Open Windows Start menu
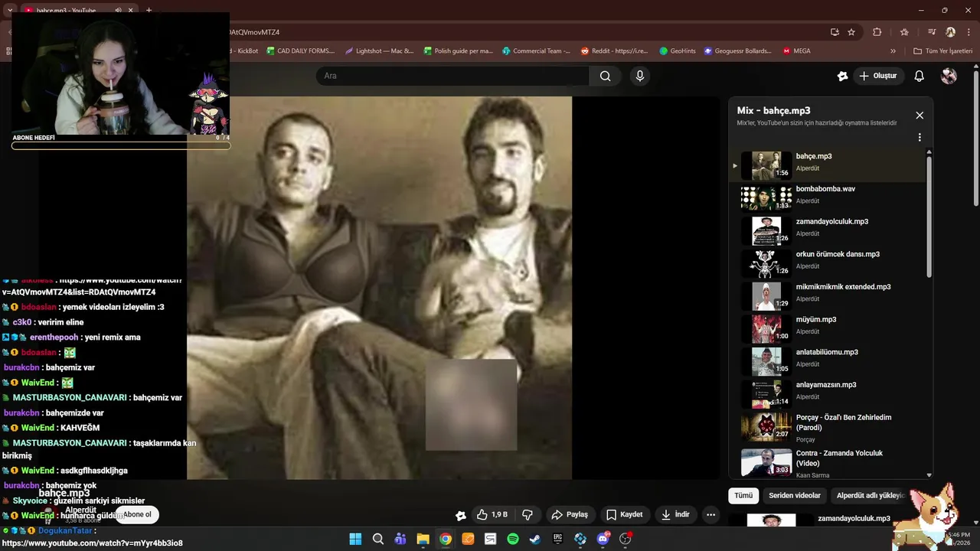Viewport: 980px width, 551px height. pyautogui.click(x=355, y=539)
